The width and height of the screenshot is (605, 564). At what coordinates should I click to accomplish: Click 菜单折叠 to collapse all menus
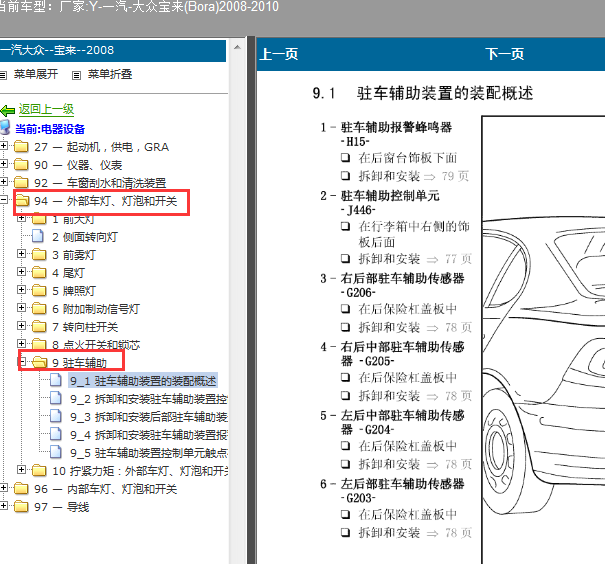(x=110, y=74)
